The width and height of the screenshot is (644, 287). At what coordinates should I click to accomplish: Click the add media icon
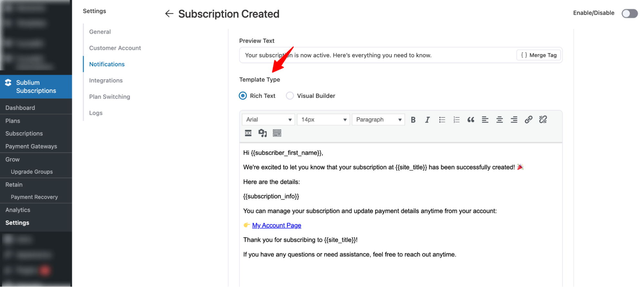(263, 133)
